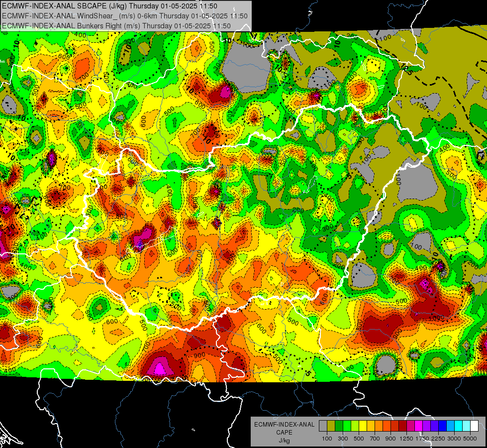487x448 pixels.
Task: Click the SBCAPE header title line
Action: pyautogui.click(x=109, y=6)
